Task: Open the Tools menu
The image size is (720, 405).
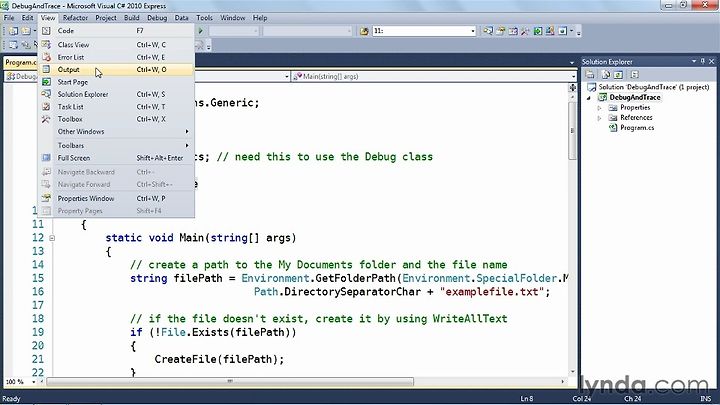Action: coord(204,18)
